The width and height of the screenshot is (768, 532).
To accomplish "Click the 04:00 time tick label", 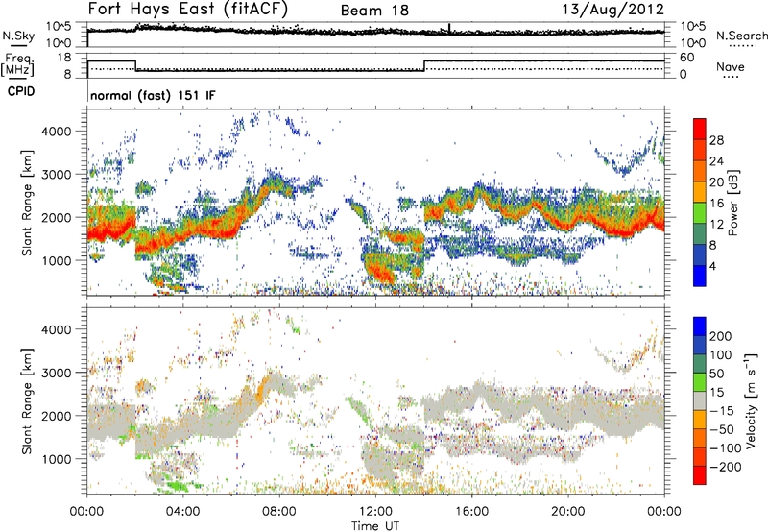I will point(182,512).
